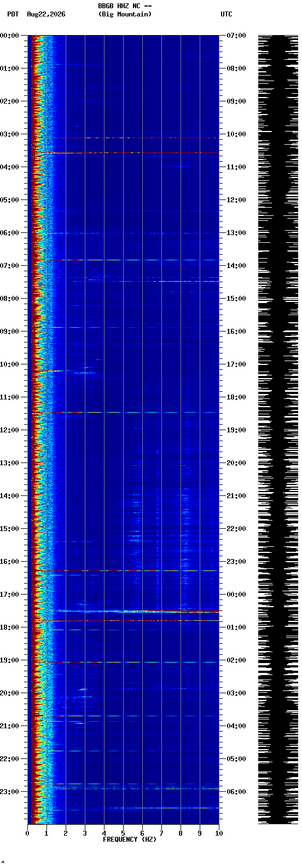Click UTC time label '06:00'

click(236, 792)
